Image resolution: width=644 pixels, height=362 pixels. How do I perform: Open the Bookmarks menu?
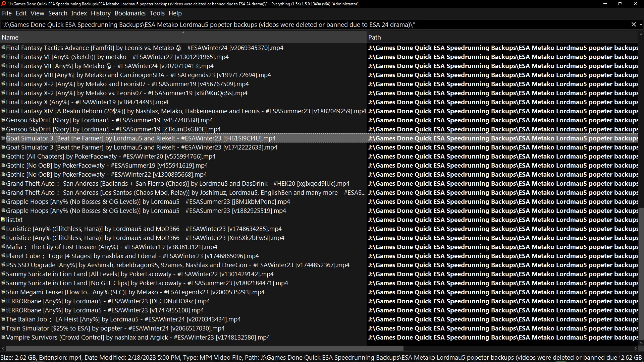tap(130, 13)
